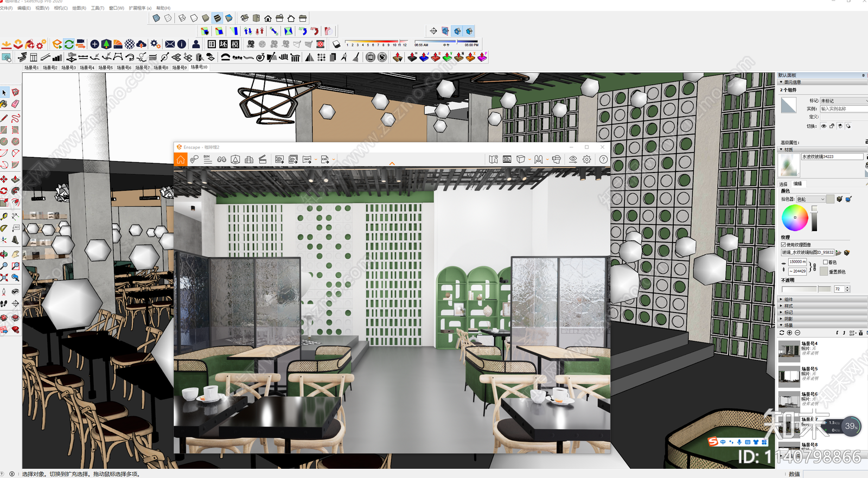Click the front house view icon
Image resolution: width=868 pixels, height=478 pixels.
point(267,18)
